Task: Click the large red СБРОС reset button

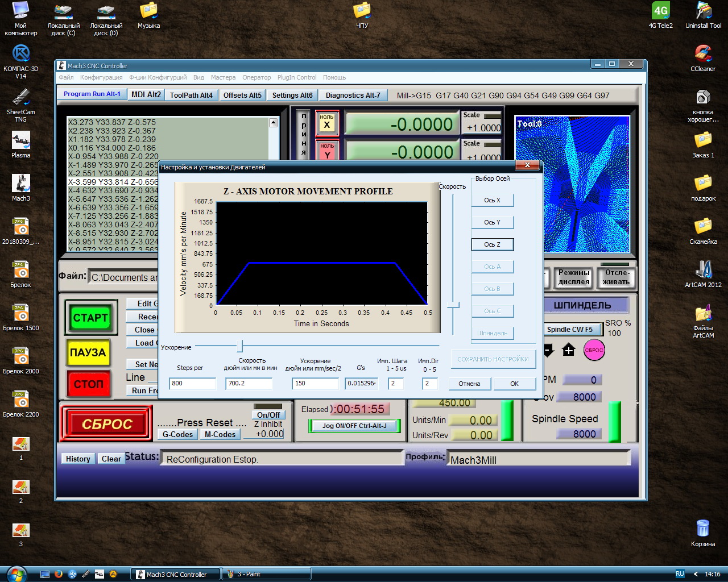Action: [106, 424]
